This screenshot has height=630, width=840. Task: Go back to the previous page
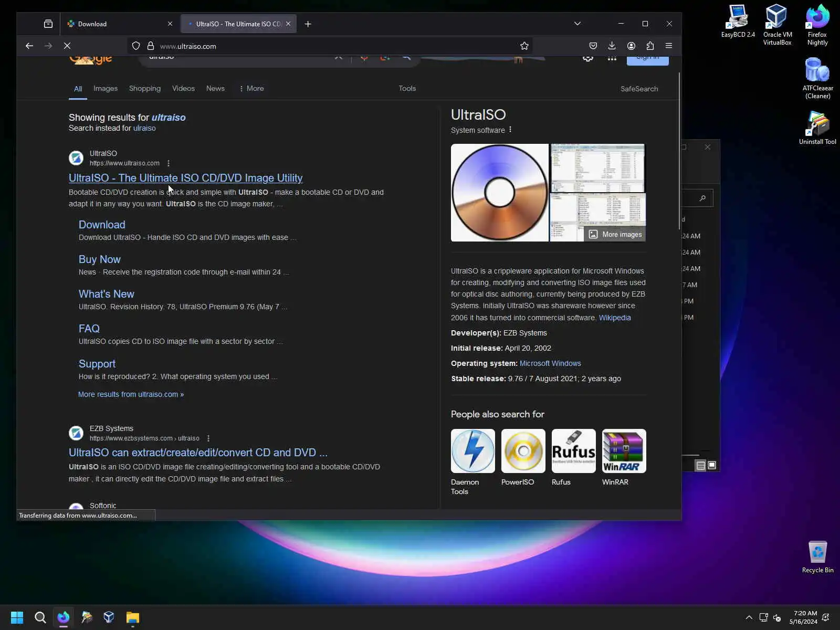coord(29,46)
